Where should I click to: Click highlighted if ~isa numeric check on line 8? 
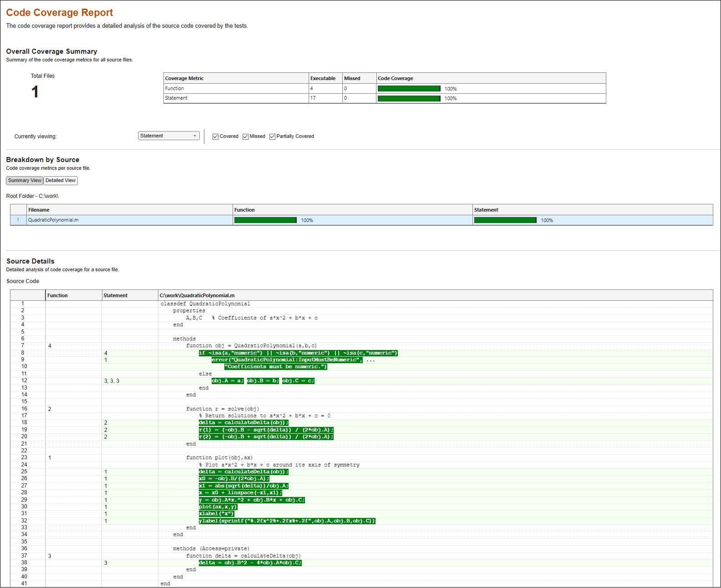point(298,353)
